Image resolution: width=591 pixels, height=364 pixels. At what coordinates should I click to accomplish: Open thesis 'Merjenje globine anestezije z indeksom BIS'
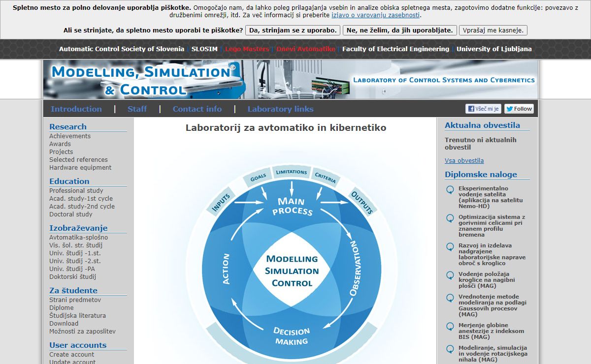tap(491, 331)
